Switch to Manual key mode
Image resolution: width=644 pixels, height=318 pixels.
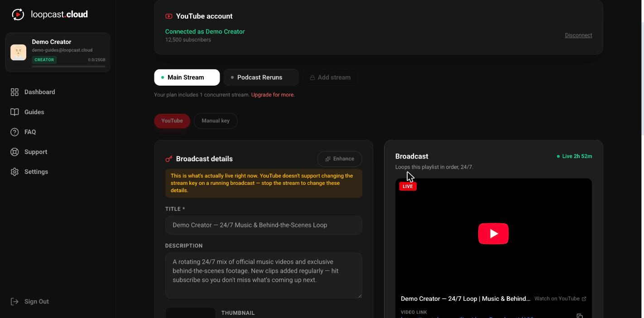[216, 121]
